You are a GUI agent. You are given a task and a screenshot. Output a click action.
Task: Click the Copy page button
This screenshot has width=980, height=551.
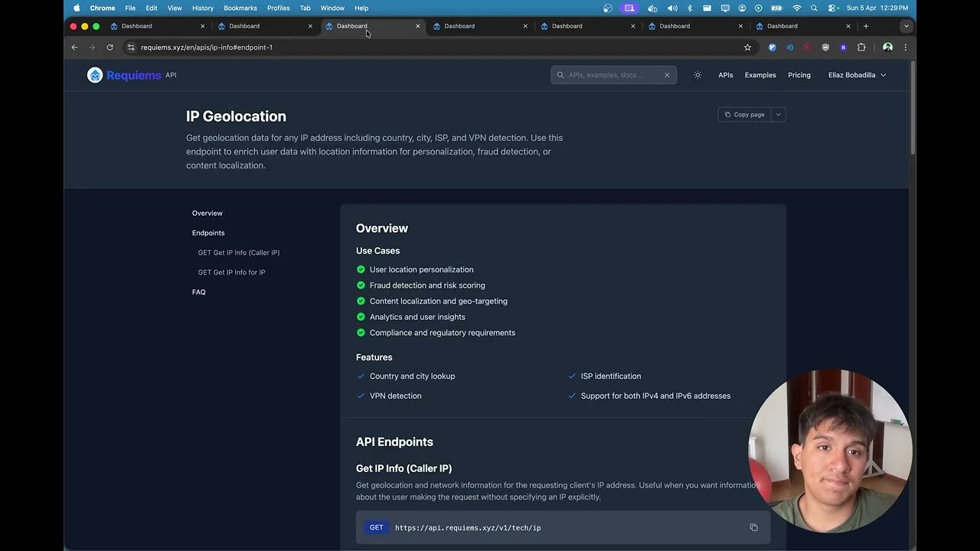click(744, 114)
